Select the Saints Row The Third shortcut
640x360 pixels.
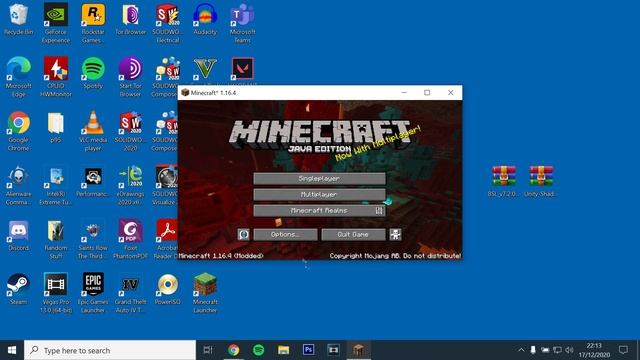click(x=93, y=239)
